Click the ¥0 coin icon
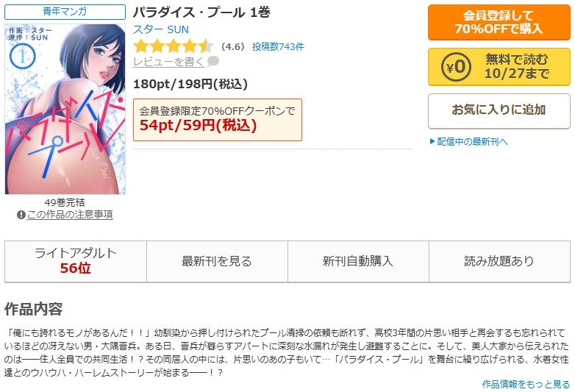 pos(456,67)
